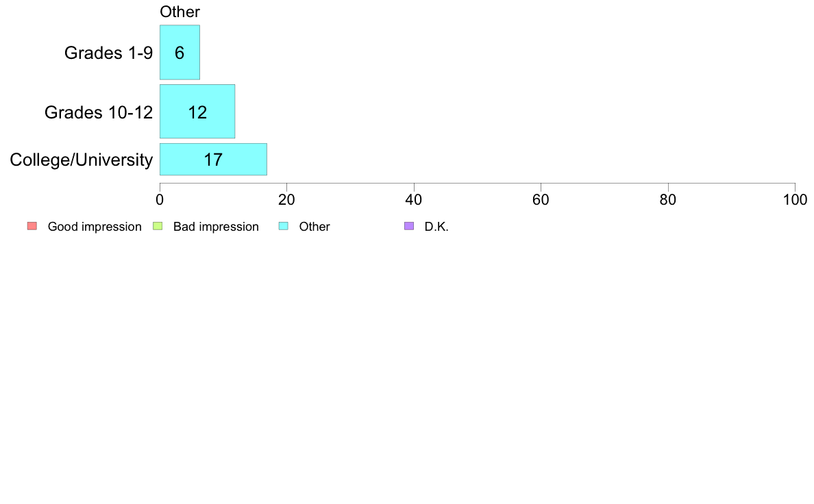Image resolution: width=814 pixels, height=504 pixels.
Task: Select the College/University bar
Action: [x=213, y=160]
